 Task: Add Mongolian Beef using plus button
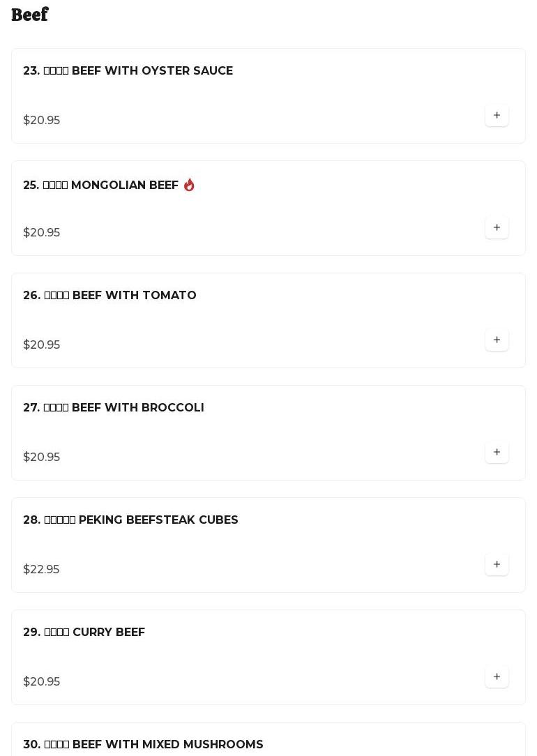tap(497, 228)
